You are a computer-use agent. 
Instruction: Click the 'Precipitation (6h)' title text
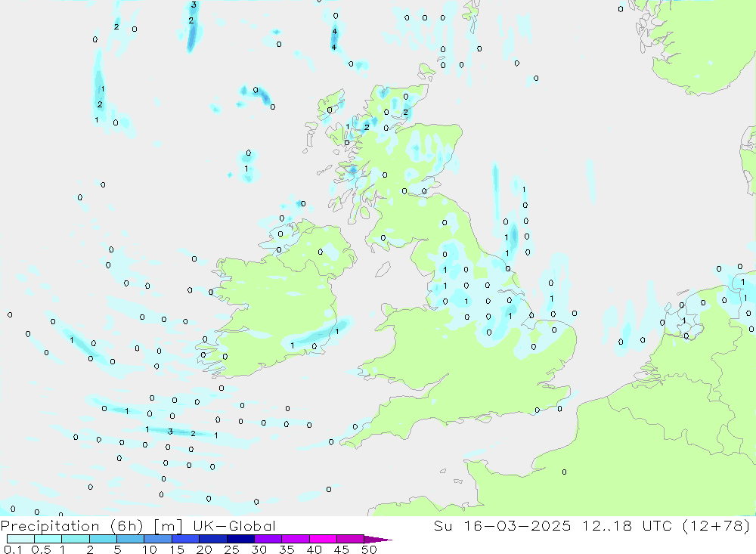72,526
